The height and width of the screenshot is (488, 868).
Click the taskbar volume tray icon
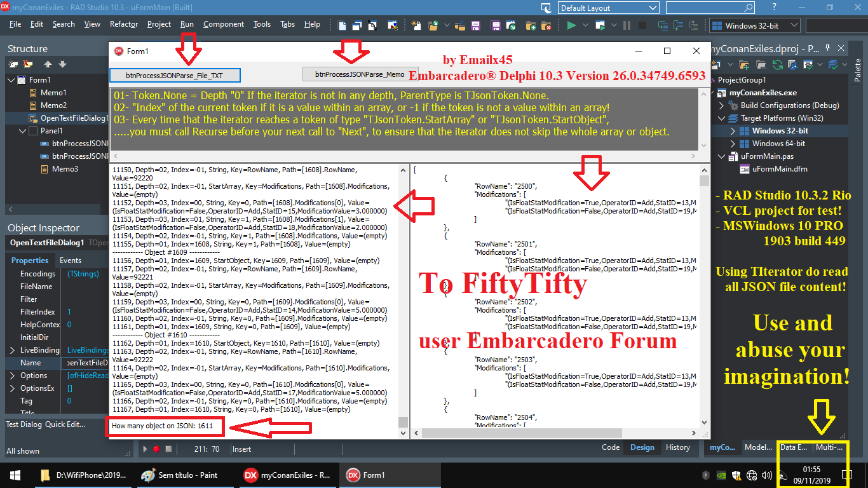pyautogui.click(x=766, y=475)
